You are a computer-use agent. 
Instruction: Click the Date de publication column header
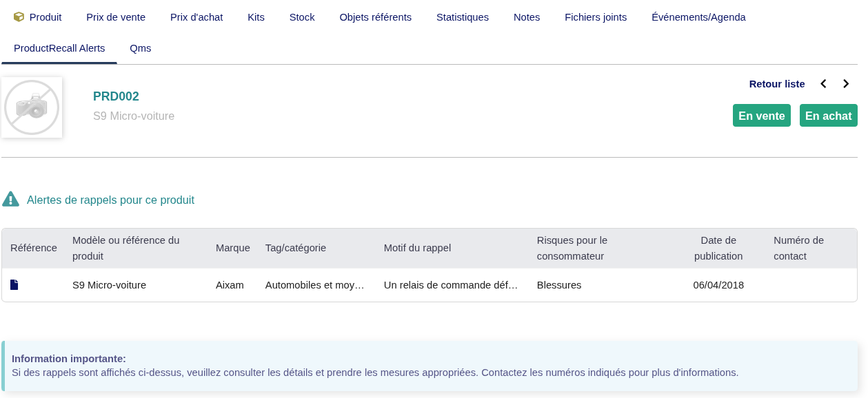pyautogui.click(x=718, y=248)
